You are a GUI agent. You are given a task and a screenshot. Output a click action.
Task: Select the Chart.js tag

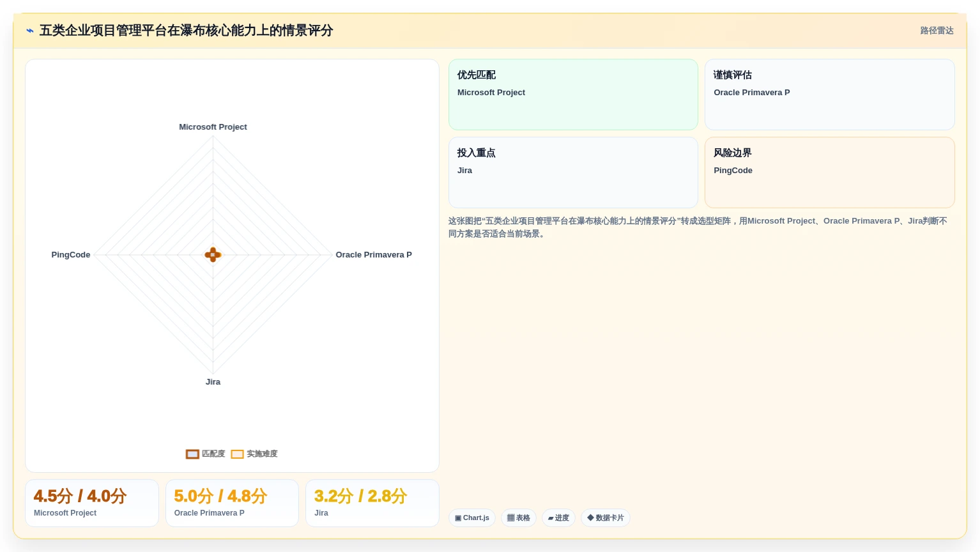coord(472,517)
